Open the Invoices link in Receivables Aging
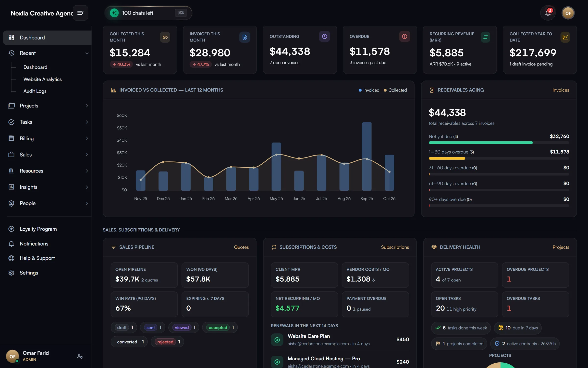588x368 pixels. click(x=561, y=90)
